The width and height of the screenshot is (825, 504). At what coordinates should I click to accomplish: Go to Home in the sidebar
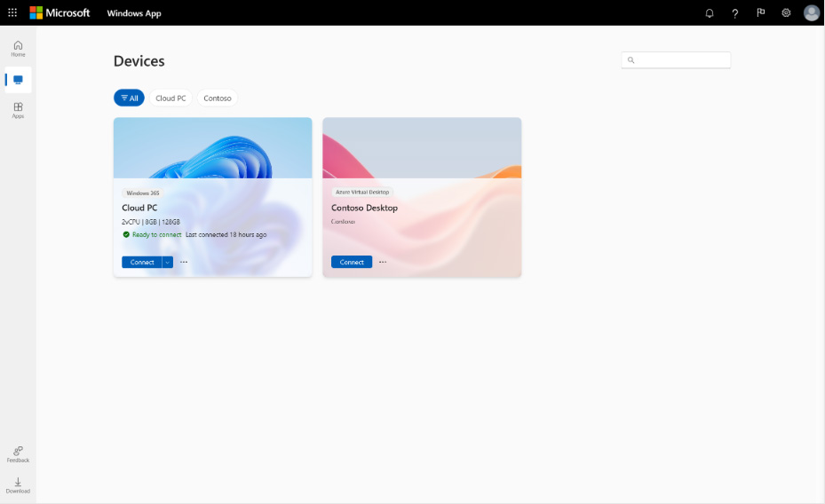tap(18, 48)
